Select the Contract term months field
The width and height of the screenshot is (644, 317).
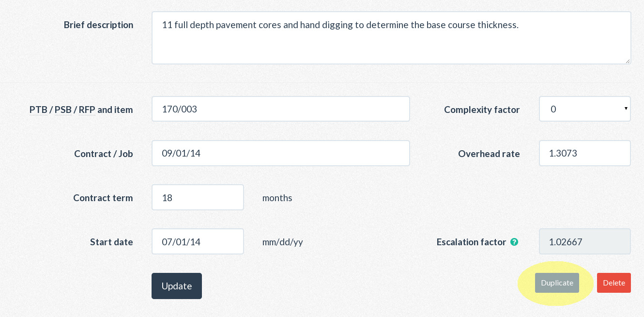[198, 197]
